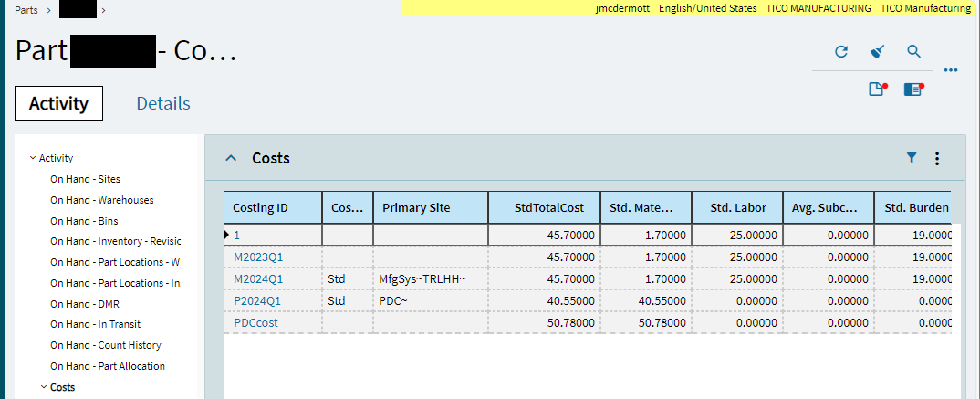Viewport: 980px width, 399px height.
Task: Switch to the Activity tab
Action: [58, 103]
